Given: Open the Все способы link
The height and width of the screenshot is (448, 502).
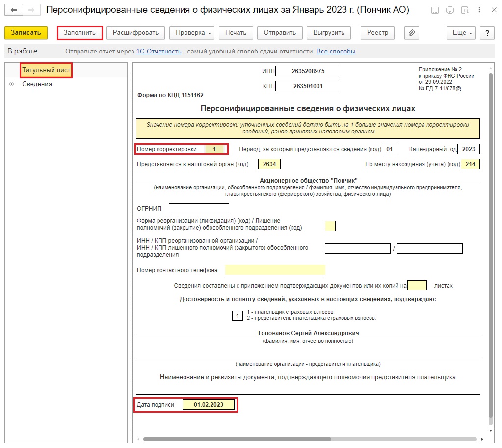Looking at the screenshot, I should [336, 51].
